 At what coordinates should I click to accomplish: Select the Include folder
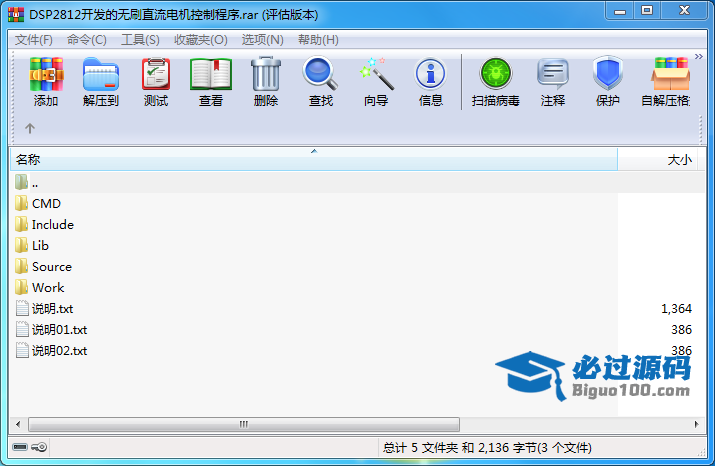pos(44,224)
